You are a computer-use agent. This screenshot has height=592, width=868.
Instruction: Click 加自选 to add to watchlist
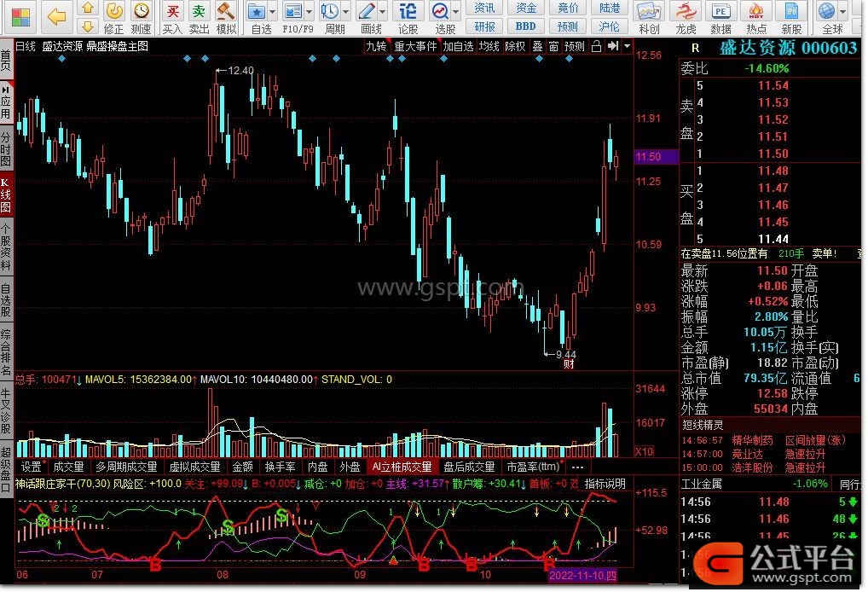[x=458, y=47]
